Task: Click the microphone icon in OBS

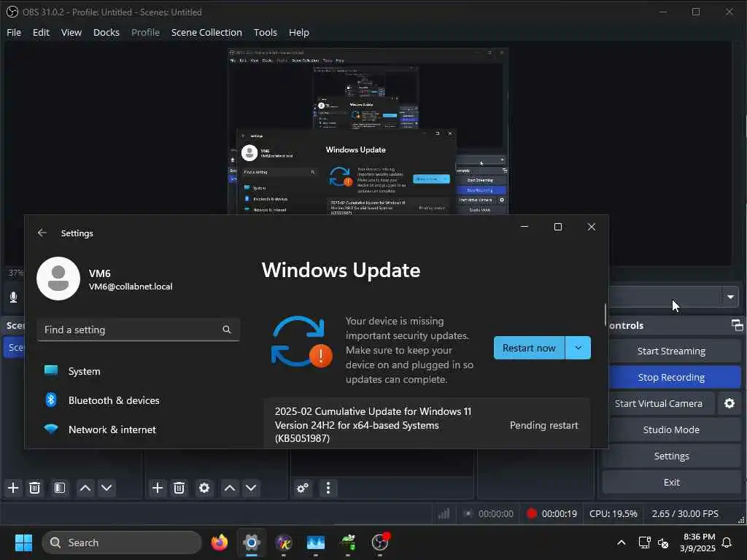Action: (13, 297)
